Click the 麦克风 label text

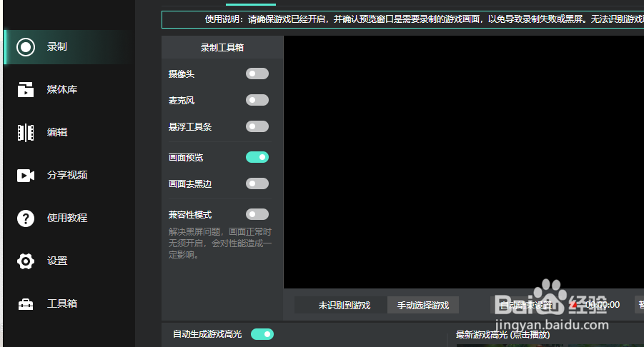pyautogui.click(x=181, y=101)
